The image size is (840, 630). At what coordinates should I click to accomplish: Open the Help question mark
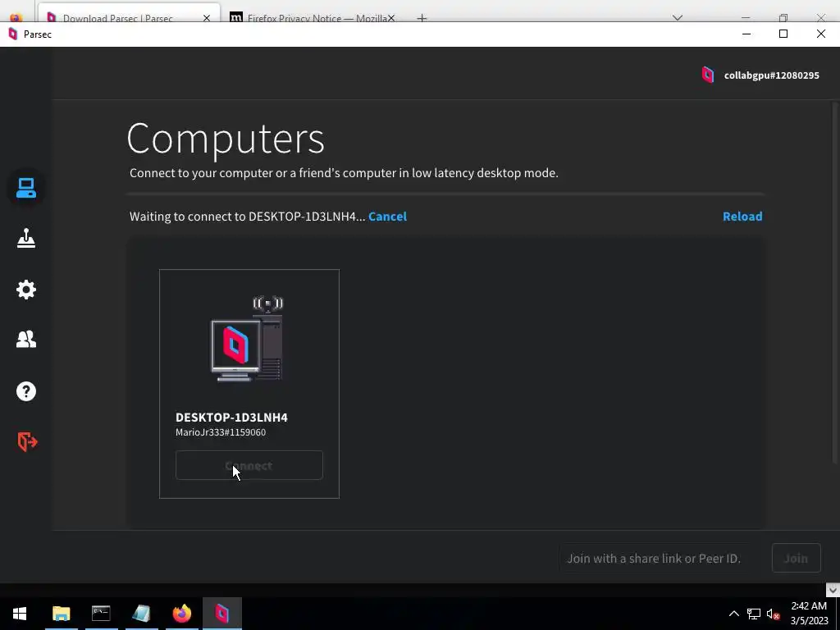tap(25, 391)
